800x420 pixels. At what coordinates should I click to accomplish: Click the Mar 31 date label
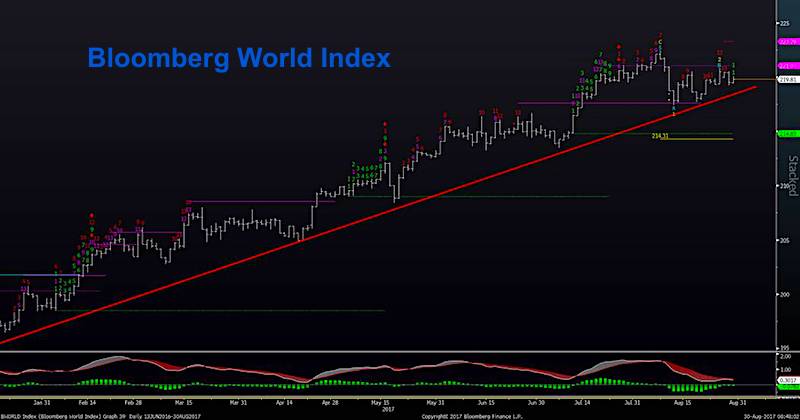click(x=238, y=403)
